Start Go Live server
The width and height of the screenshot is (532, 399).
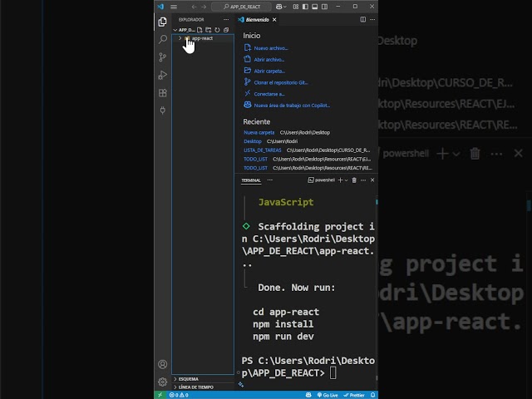point(328,395)
